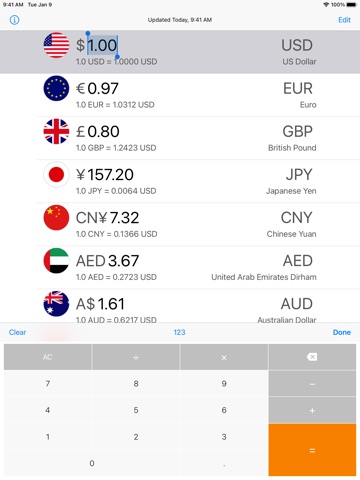Click the selected 1.00 USD amount field

(102, 45)
